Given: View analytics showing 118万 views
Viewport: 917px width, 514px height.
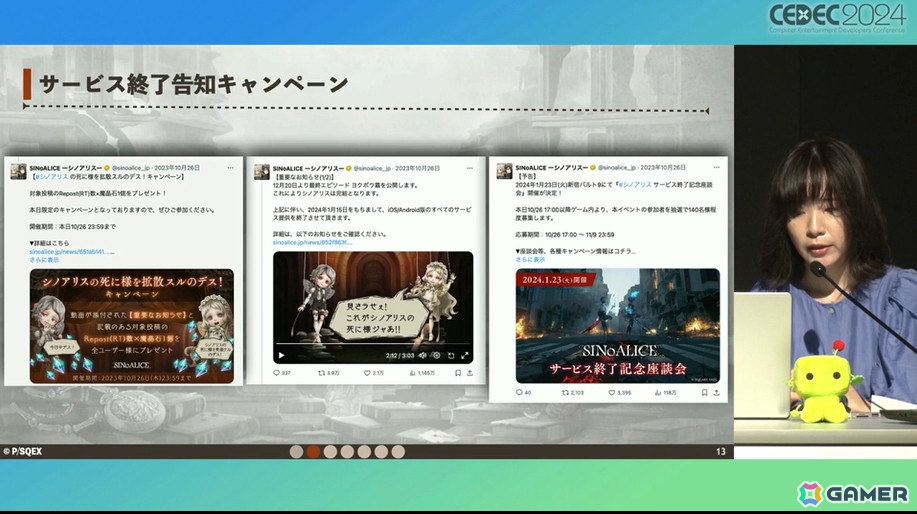Looking at the screenshot, I should [666, 392].
